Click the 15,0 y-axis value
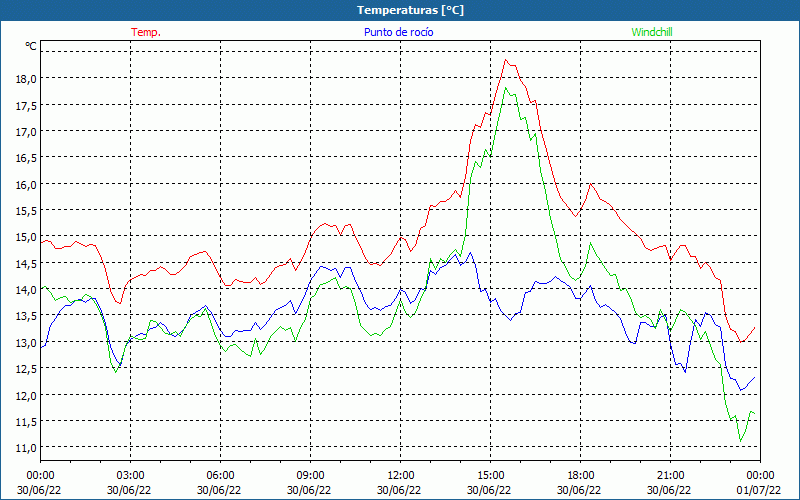This screenshot has height=500, width=800. 27,237
